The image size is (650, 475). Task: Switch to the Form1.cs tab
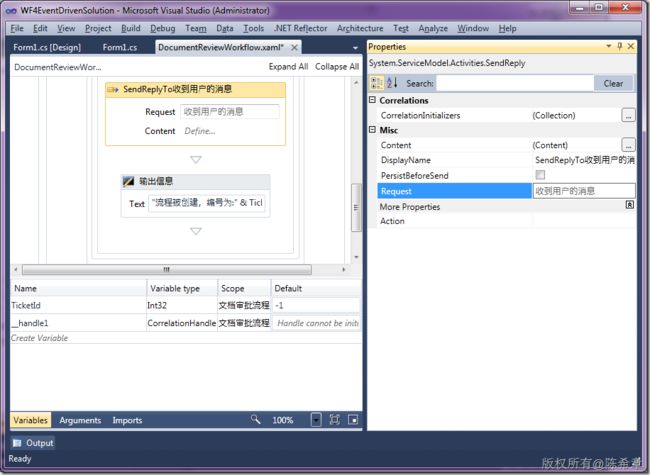point(120,47)
